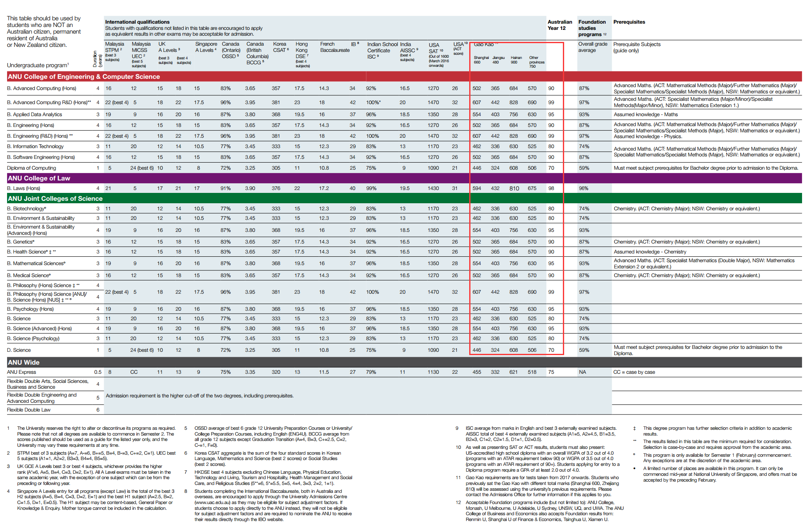This screenshot has height=526, width=812.
Task: Click the Gao Kao column header
Action: 484,44
